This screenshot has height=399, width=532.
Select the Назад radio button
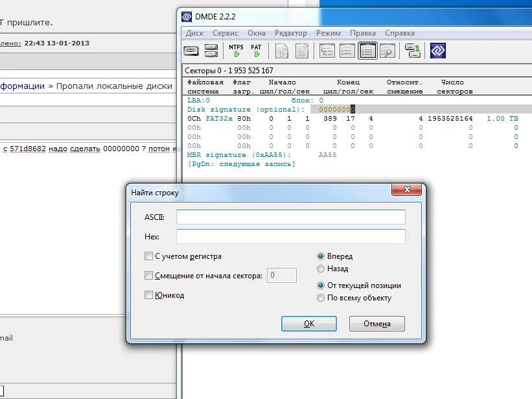(x=321, y=269)
